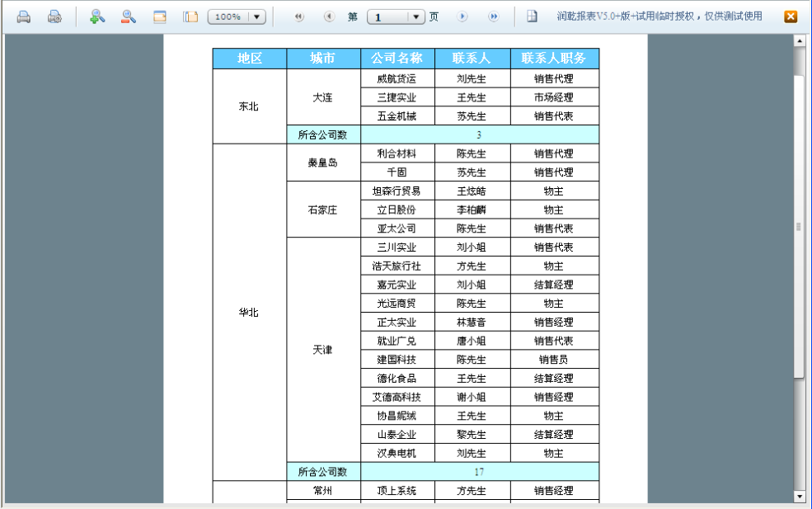Jump to the last page
The image size is (812, 509).
click(493, 16)
